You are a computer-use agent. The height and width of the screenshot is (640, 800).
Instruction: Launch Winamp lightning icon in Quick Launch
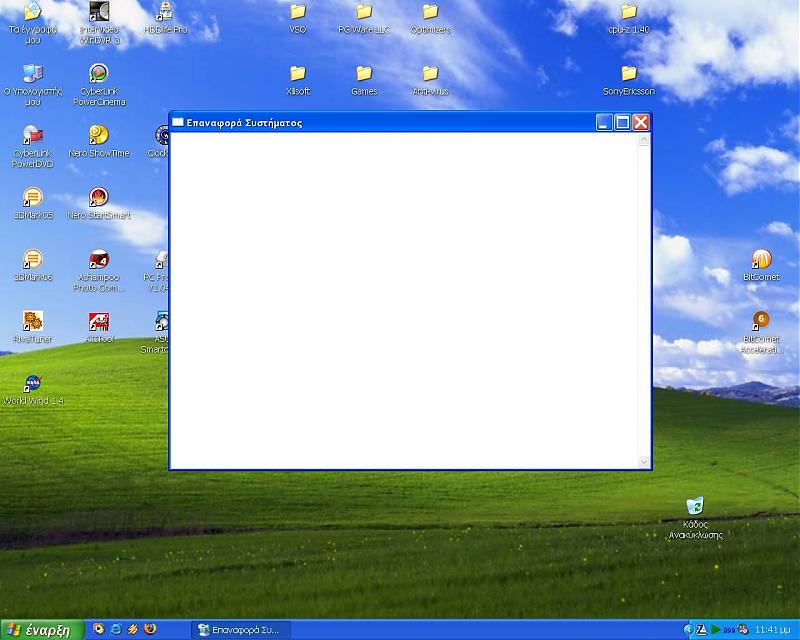pyautogui.click(x=133, y=629)
